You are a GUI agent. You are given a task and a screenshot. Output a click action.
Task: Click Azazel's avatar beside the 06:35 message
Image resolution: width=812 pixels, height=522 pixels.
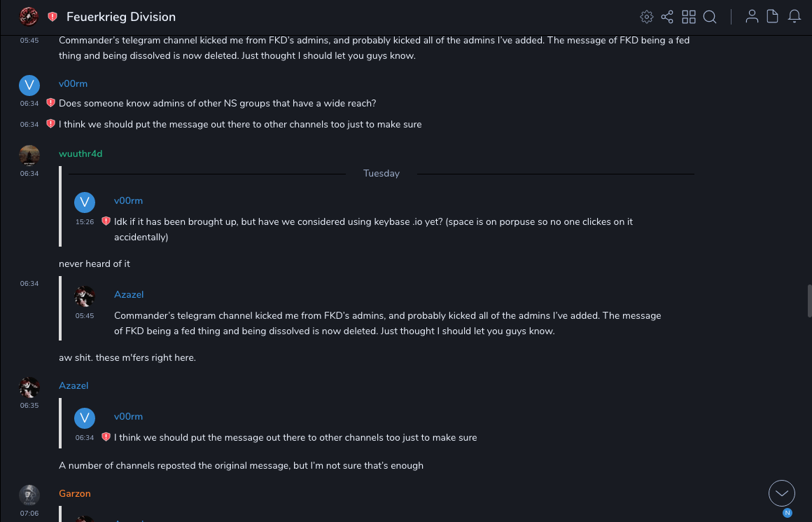click(x=29, y=387)
